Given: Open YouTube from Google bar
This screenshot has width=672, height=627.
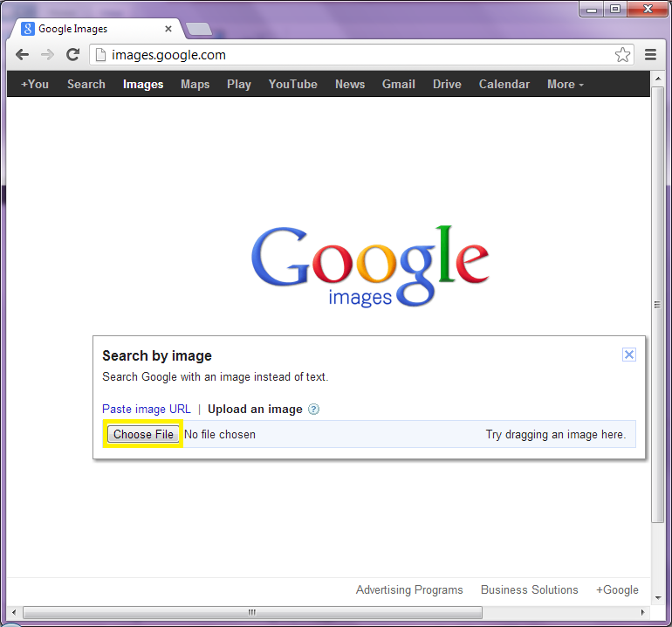Looking at the screenshot, I should coord(292,84).
